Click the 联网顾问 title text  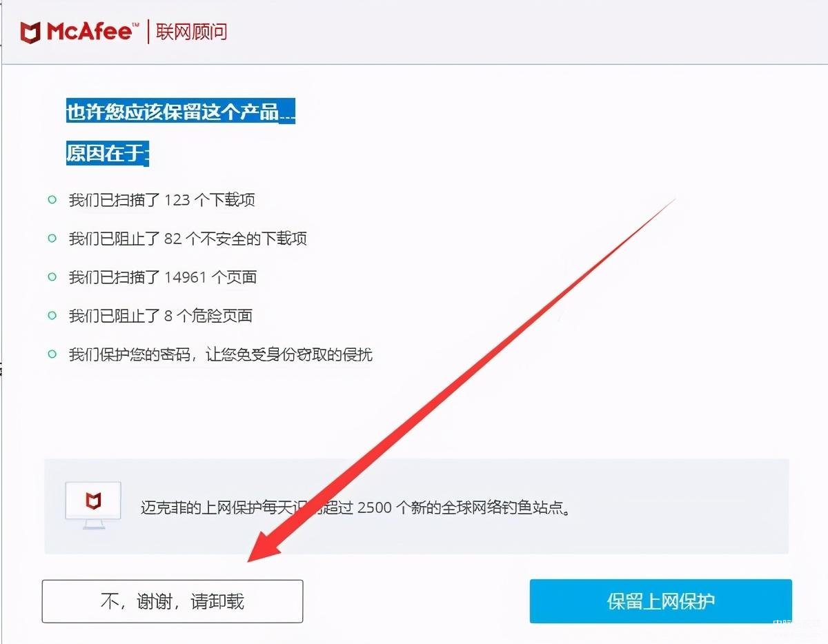pos(192,32)
